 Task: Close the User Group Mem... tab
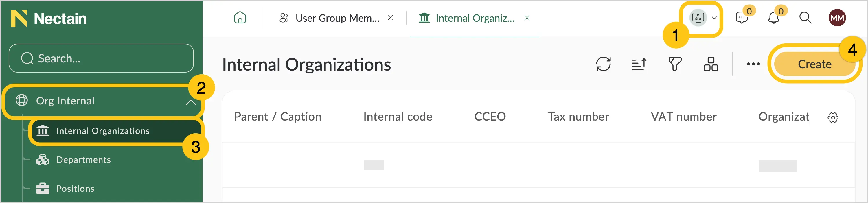point(390,18)
